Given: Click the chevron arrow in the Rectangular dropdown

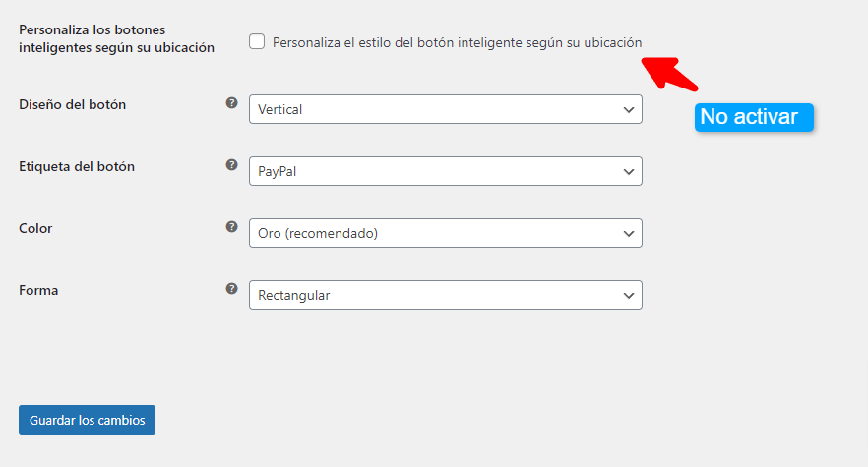Looking at the screenshot, I should 628,296.
